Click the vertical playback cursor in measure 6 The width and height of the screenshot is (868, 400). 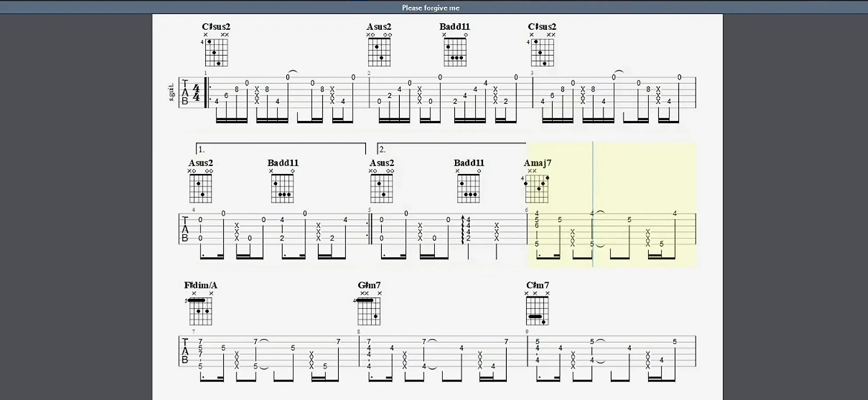593,204
